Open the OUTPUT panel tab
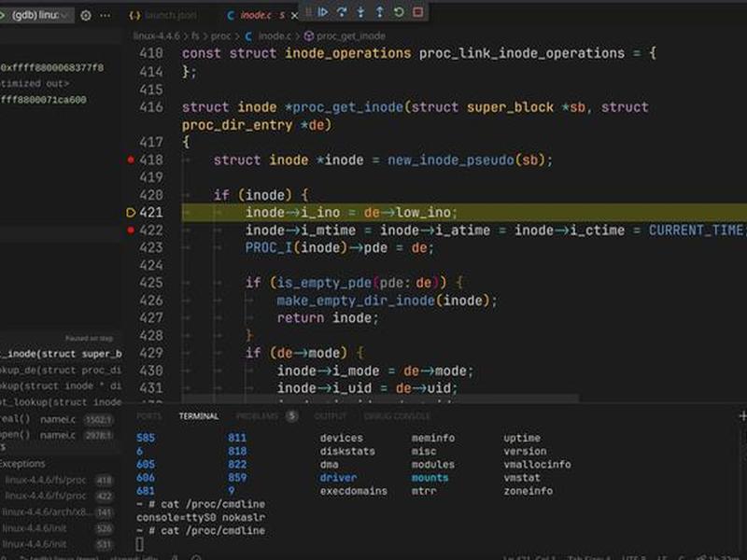Screen dimensions: 747x560 pos(331,416)
